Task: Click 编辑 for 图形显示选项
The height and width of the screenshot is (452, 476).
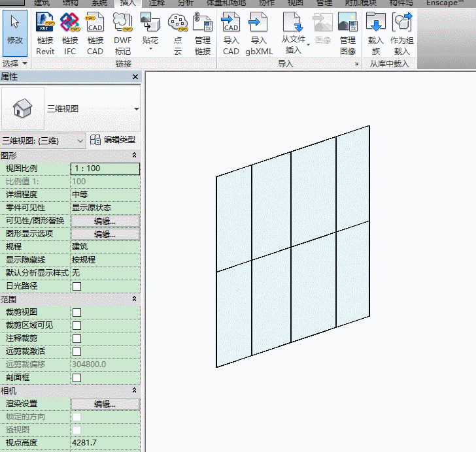Action: click(105, 234)
